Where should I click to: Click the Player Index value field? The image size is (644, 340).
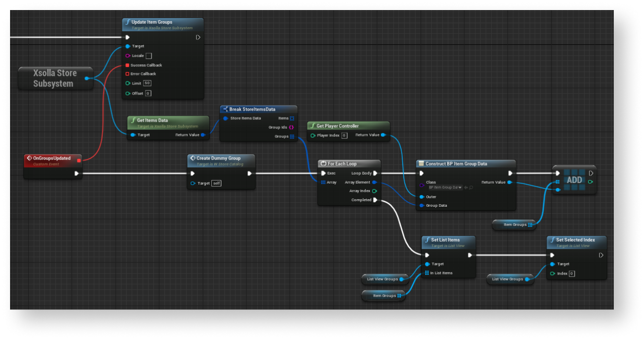(344, 135)
